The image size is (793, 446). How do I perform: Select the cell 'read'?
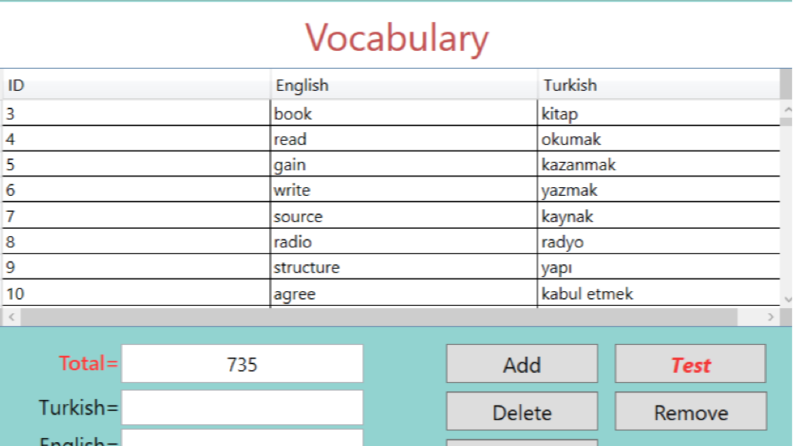[x=404, y=139]
